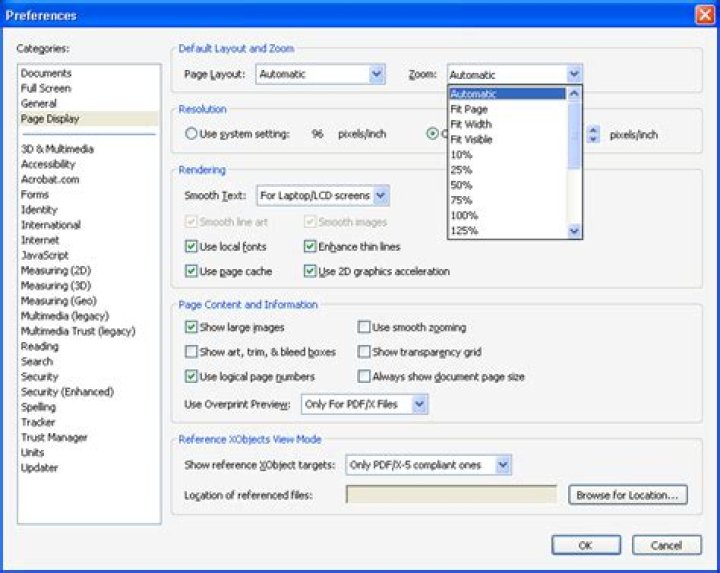Disable Use 2D graphics acceleration
The width and height of the screenshot is (720, 573).
coord(310,271)
